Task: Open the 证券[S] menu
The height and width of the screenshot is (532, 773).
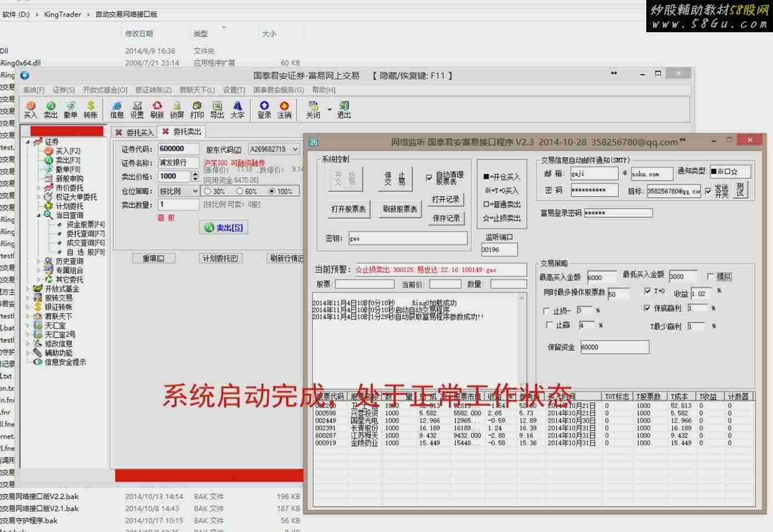Action: (63, 90)
